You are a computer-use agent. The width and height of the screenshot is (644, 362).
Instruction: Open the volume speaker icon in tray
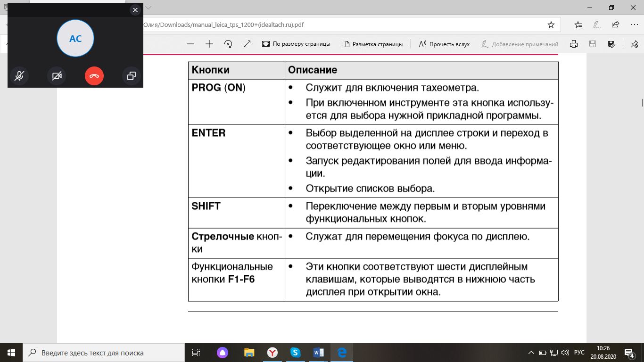[565, 353]
